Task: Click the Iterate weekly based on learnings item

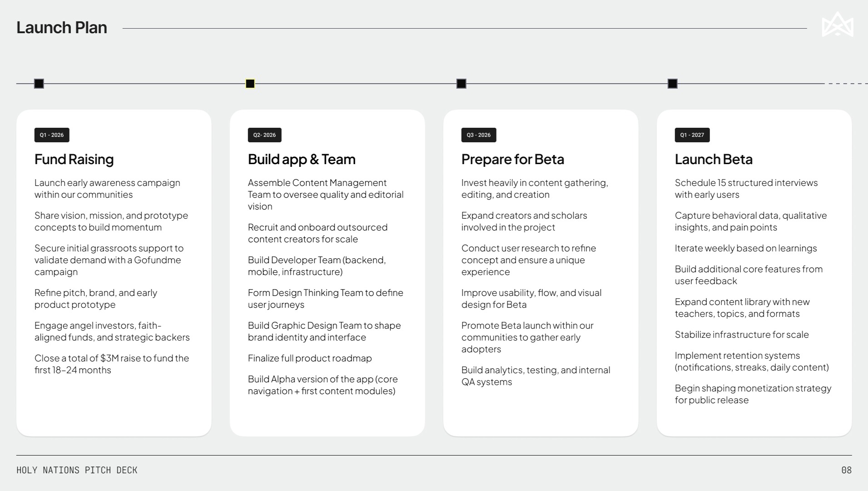Action: pyautogui.click(x=746, y=248)
